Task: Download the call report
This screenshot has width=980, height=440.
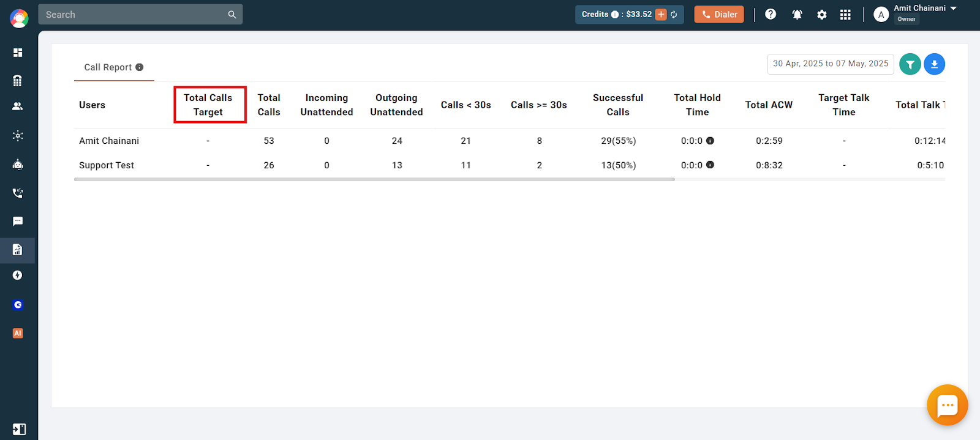Action: (x=934, y=64)
